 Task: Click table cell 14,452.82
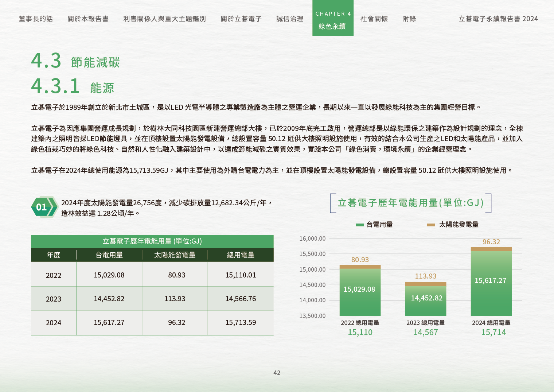[x=109, y=299]
